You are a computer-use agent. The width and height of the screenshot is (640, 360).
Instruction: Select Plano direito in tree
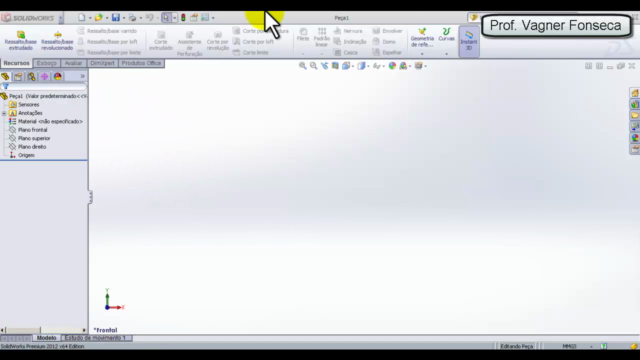pos(28,147)
